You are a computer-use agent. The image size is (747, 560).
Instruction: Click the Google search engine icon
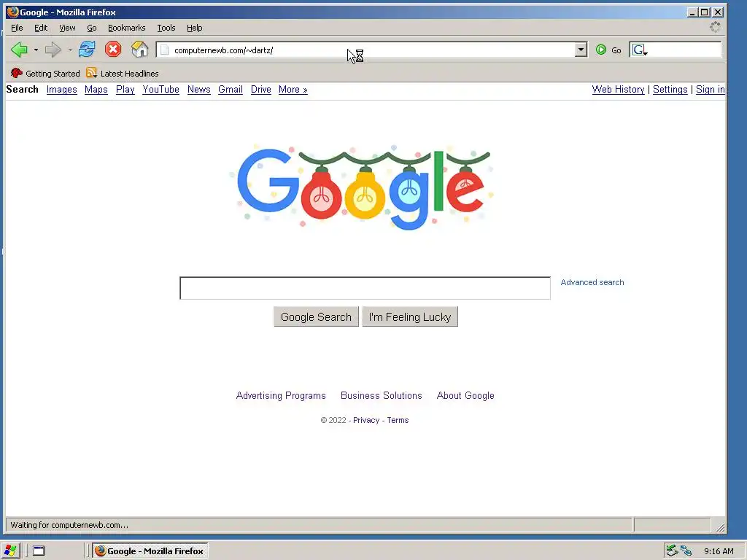639,50
